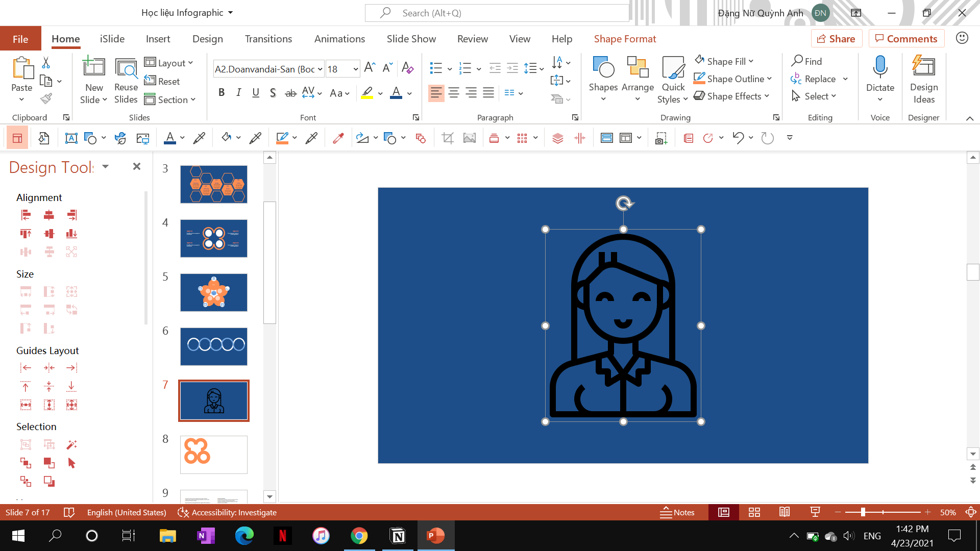The height and width of the screenshot is (551, 980).
Task: Click the layers stack icon in quick toolbar
Action: [x=558, y=138]
